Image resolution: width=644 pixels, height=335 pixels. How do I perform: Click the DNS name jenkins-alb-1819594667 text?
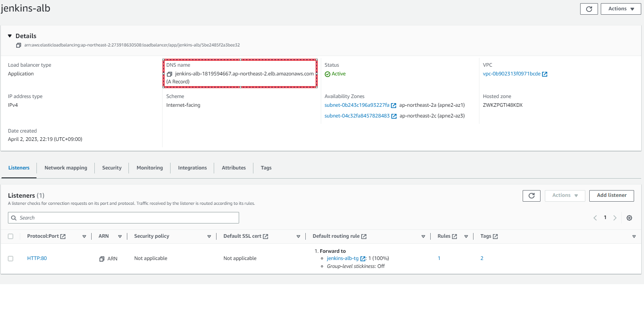(x=244, y=74)
